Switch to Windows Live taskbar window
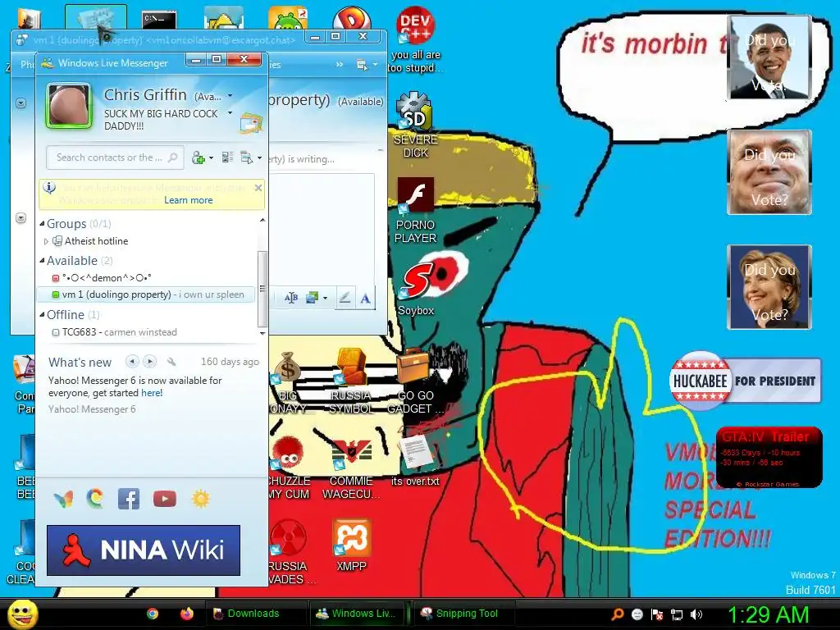This screenshot has height=630, width=840. [358, 614]
